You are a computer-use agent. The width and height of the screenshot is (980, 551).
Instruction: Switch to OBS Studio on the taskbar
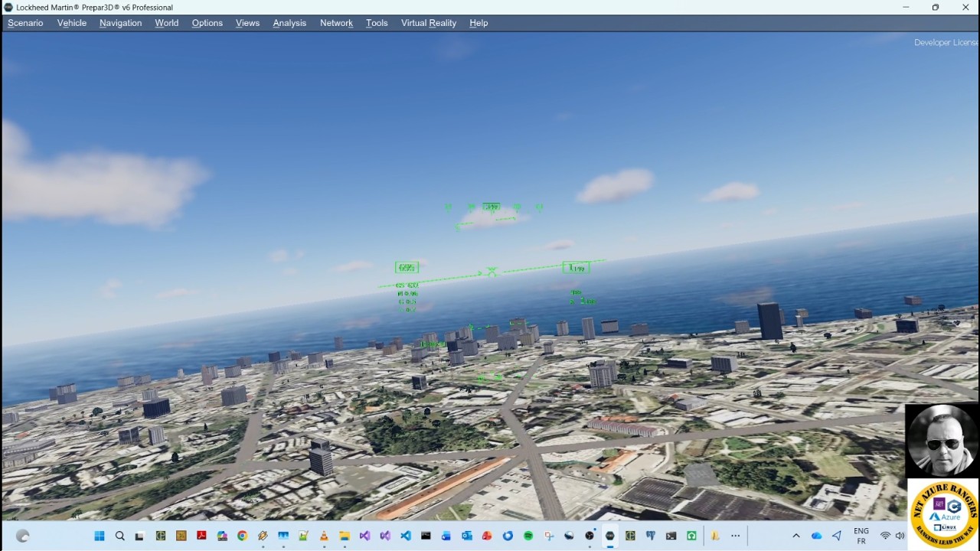tap(590, 536)
